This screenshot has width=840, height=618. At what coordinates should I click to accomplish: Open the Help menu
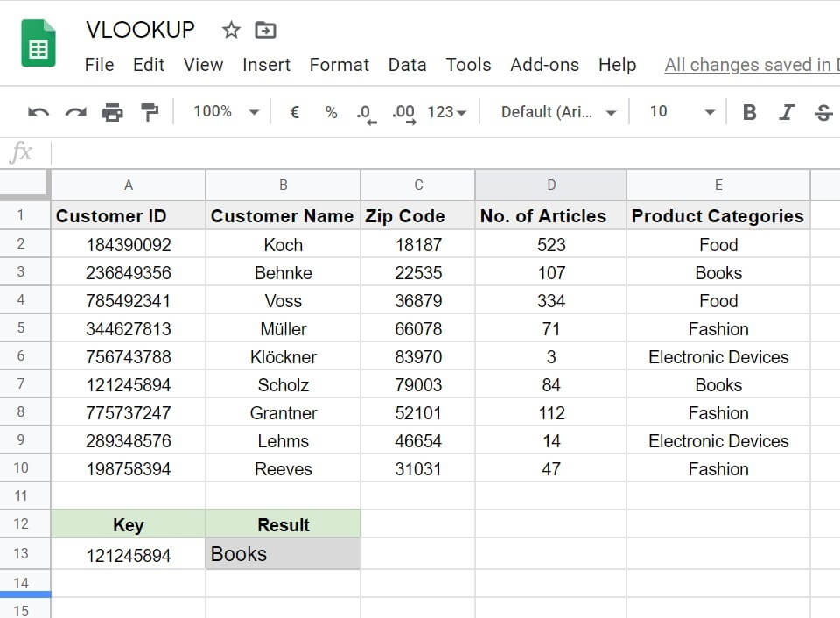point(617,65)
